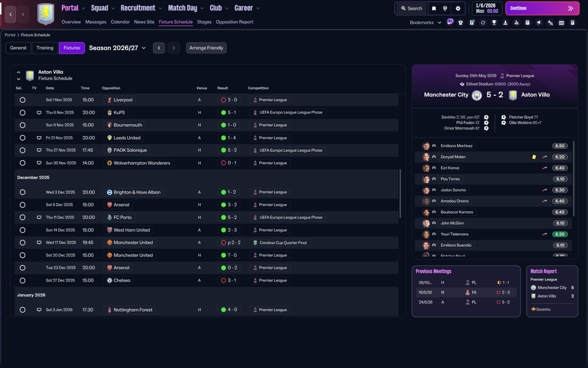Open the Squad dropdown menu
Image resolution: width=588 pixels, height=368 pixels.
pos(103,8)
